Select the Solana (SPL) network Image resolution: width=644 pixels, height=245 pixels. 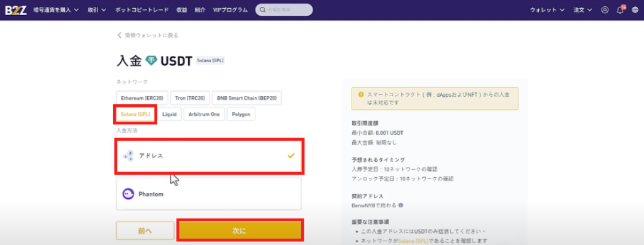click(x=135, y=114)
